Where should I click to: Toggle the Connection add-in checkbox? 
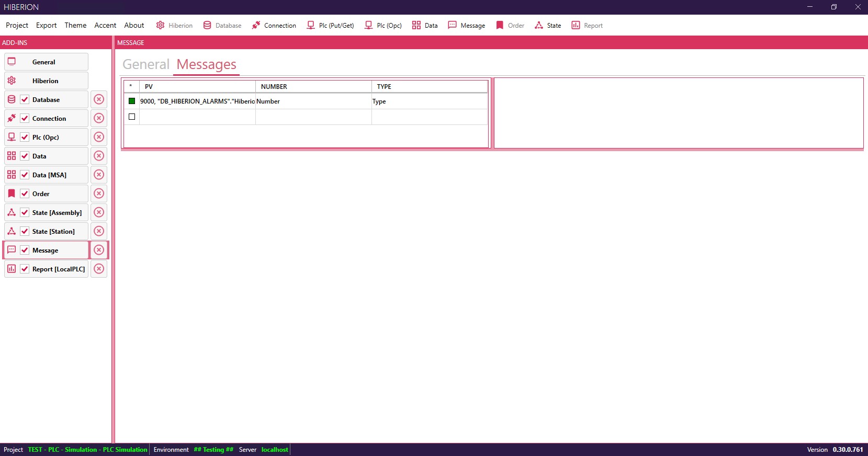coord(25,118)
